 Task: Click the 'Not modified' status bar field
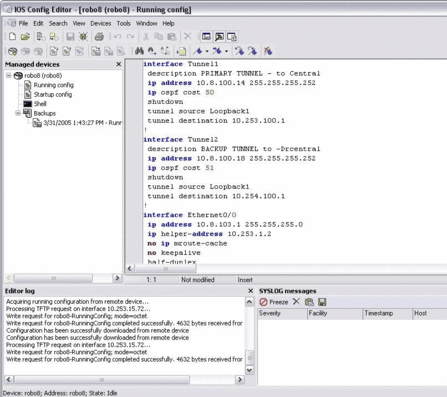pos(198,280)
